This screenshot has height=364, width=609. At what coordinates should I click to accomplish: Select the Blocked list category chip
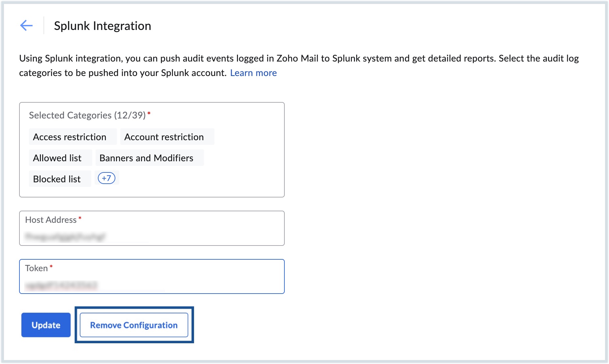56,179
